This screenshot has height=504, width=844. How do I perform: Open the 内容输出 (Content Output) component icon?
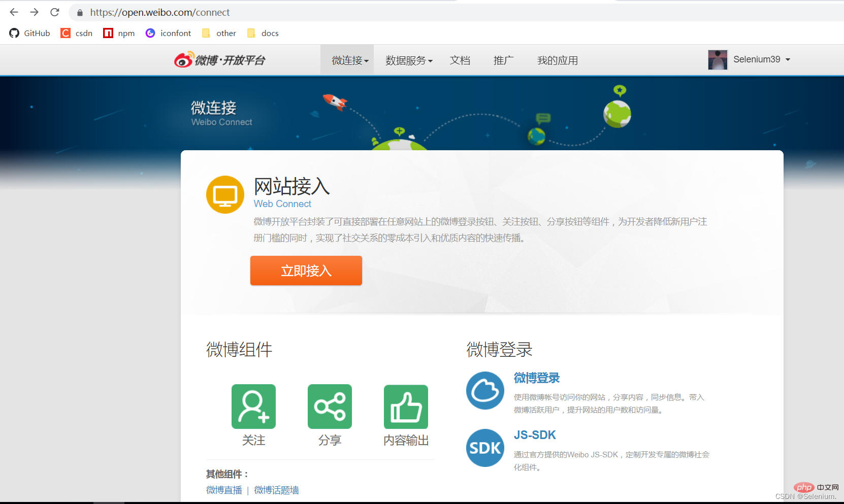(405, 406)
